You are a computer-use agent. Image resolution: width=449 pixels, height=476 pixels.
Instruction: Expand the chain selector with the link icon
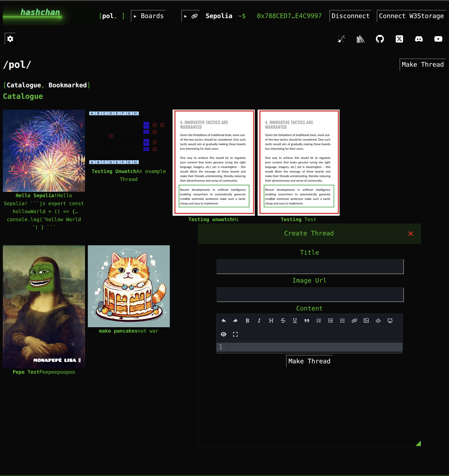click(x=191, y=16)
